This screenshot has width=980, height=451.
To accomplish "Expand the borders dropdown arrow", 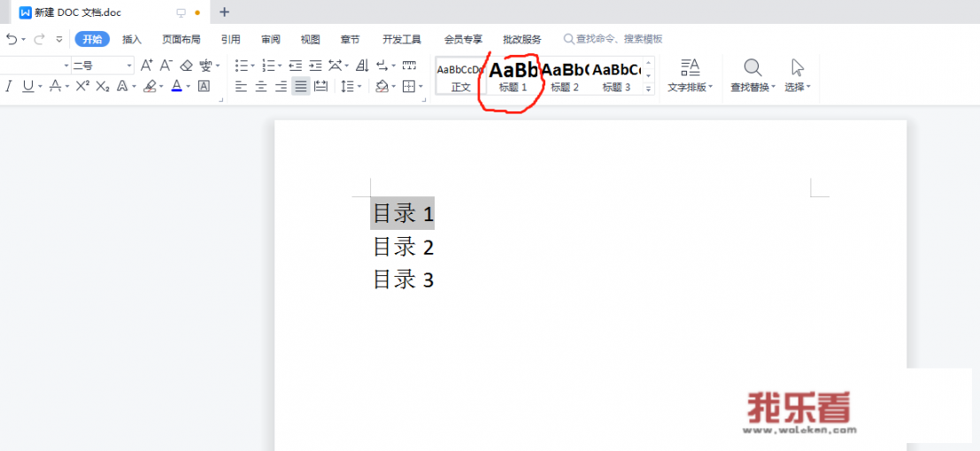I will click(x=421, y=86).
